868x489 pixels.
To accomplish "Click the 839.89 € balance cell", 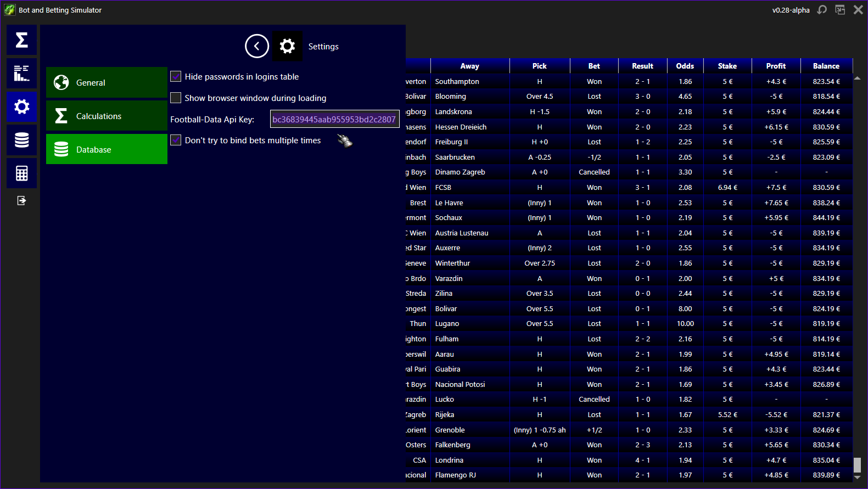I will coord(826,475).
